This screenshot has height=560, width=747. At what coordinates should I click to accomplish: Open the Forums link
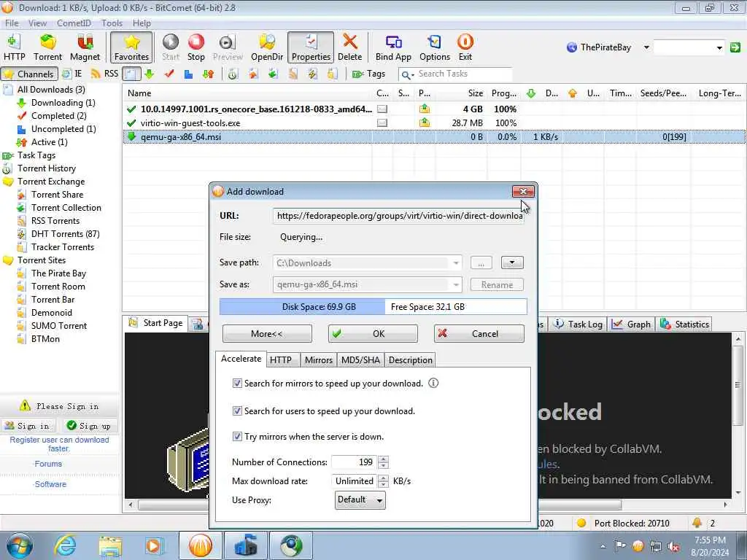click(x=48, y=464)
